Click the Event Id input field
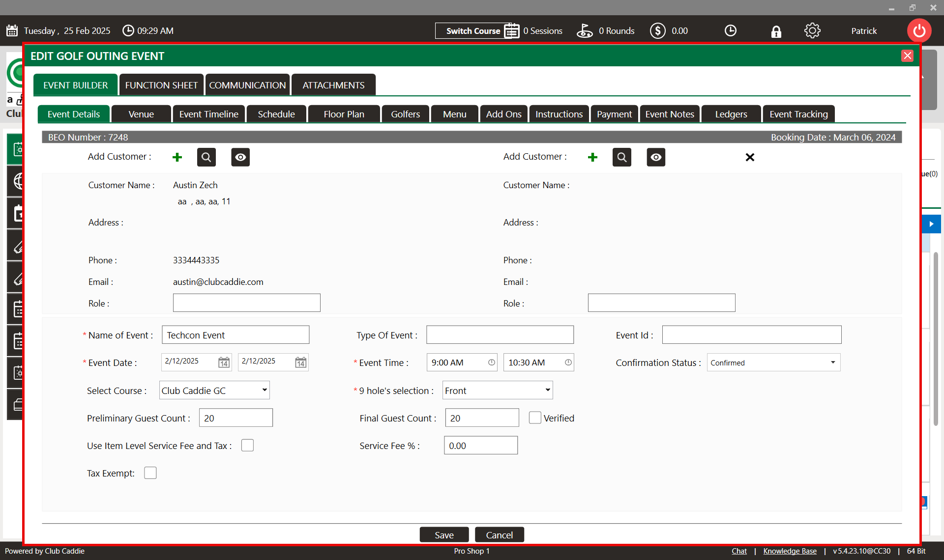Viewport: 944px width, 560px height. (752, 335)
